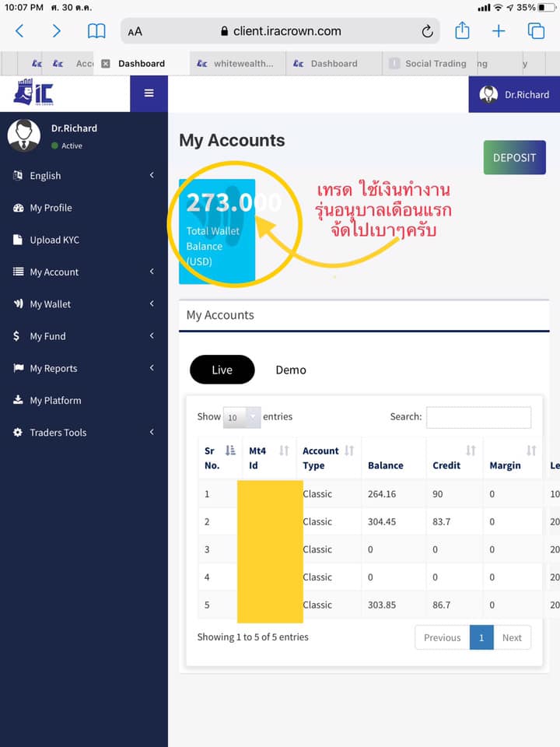
Task: Switch to the second Dashboard browser tab
Action: 334,63
